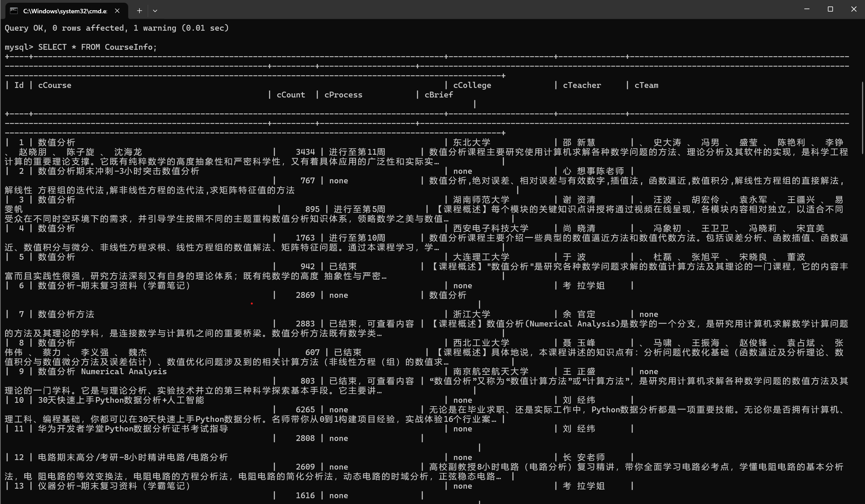The height and width of the screenshot is (504, 865).
Task: Maximize the terminal window
Action: coord(830,9)
